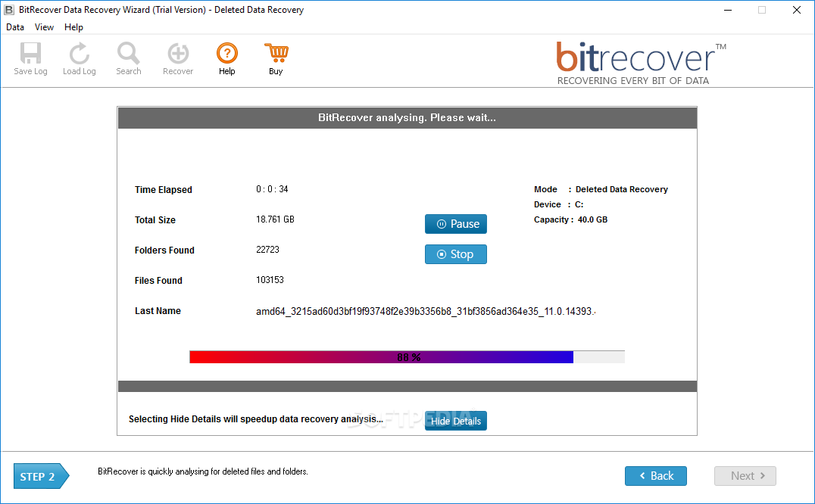Image resolution: width=815 pixels, height=504 pixels.
Task: Click the Folders Found label
Action: click(164, 250)
